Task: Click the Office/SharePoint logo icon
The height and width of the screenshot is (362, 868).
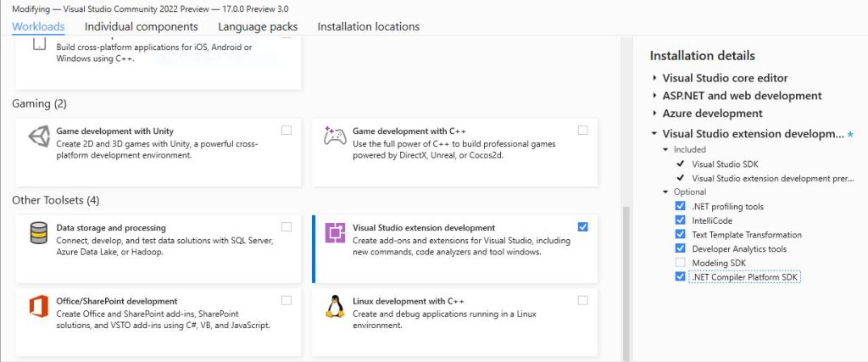Action: tap(38, 306)
